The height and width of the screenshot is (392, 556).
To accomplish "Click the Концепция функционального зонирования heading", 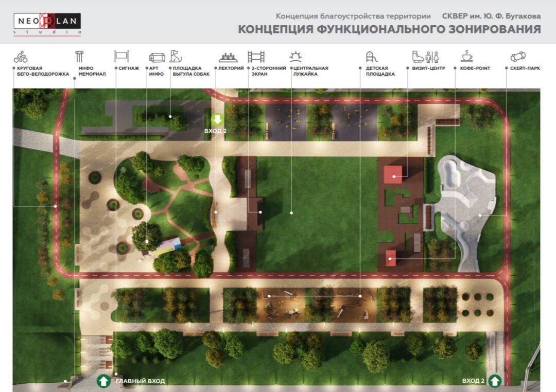I will (x=389, y=29).
